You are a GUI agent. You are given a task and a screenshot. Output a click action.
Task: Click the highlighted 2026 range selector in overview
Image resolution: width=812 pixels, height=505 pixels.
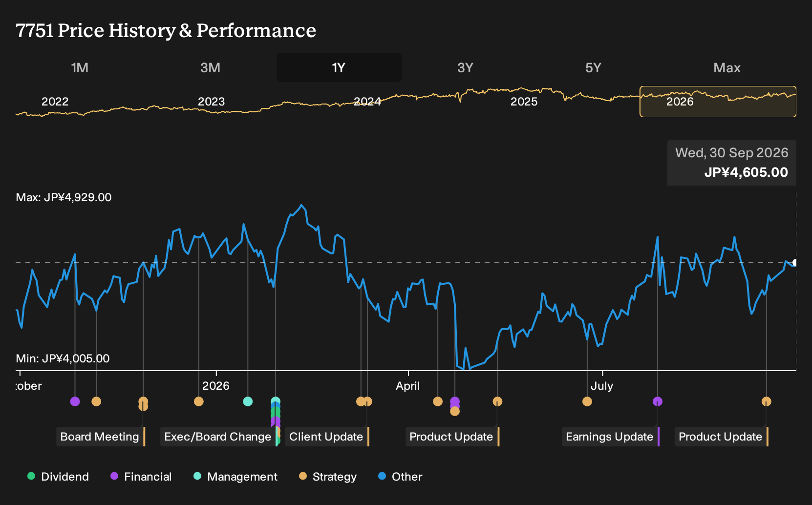point(718,102)
